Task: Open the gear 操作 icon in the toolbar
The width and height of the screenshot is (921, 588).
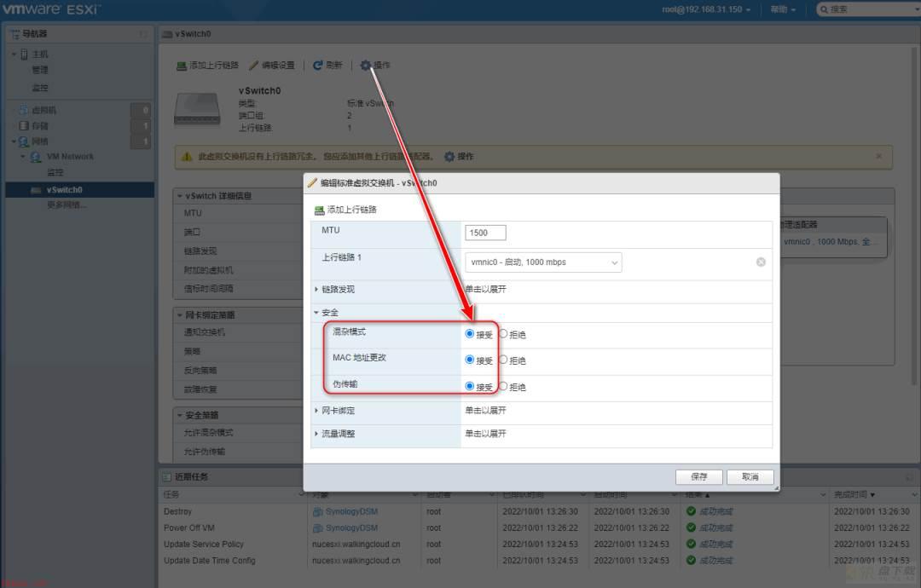Action: (x=365, y=65)
